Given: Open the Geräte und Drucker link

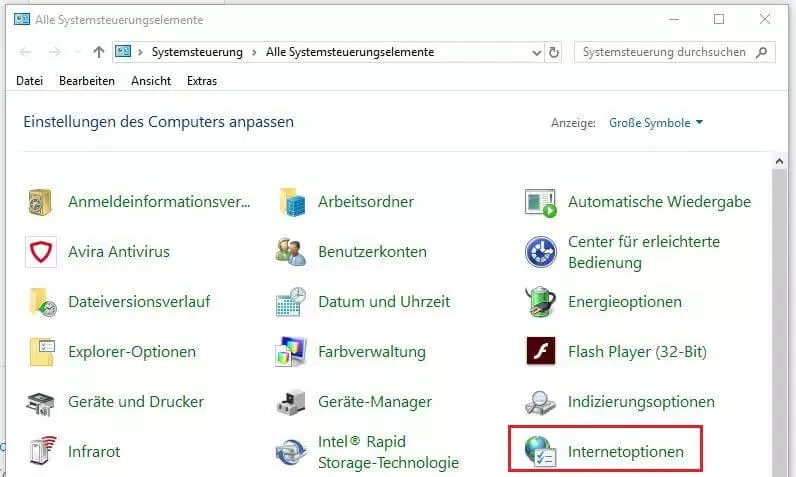Looking at the screenshot, I should coord(136,401).
